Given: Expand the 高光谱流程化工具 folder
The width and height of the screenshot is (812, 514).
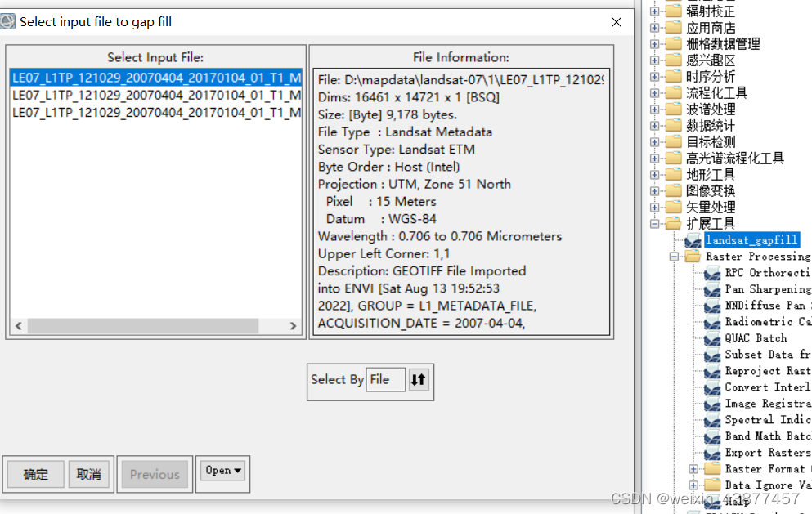Looking at the screenshot, I should coord(654,159).
